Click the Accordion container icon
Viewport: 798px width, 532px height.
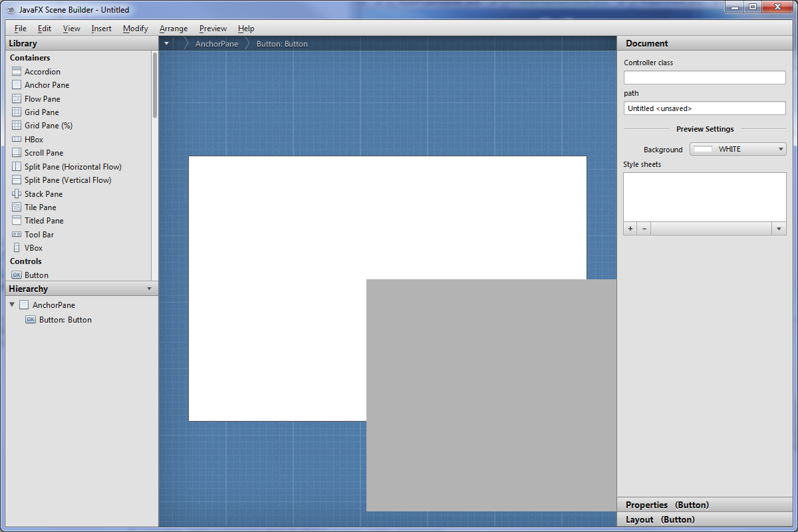pyautogui.click(x=17, y=71)
